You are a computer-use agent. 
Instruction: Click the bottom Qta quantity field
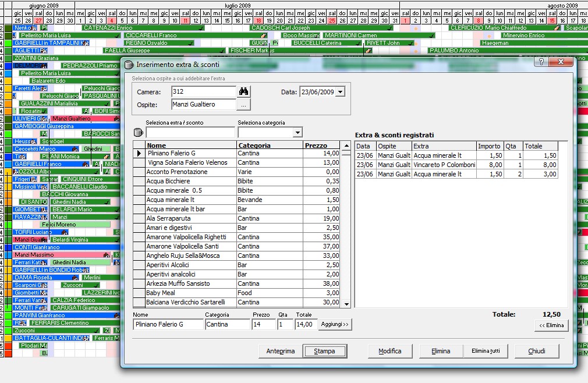[x=285, y=324]
